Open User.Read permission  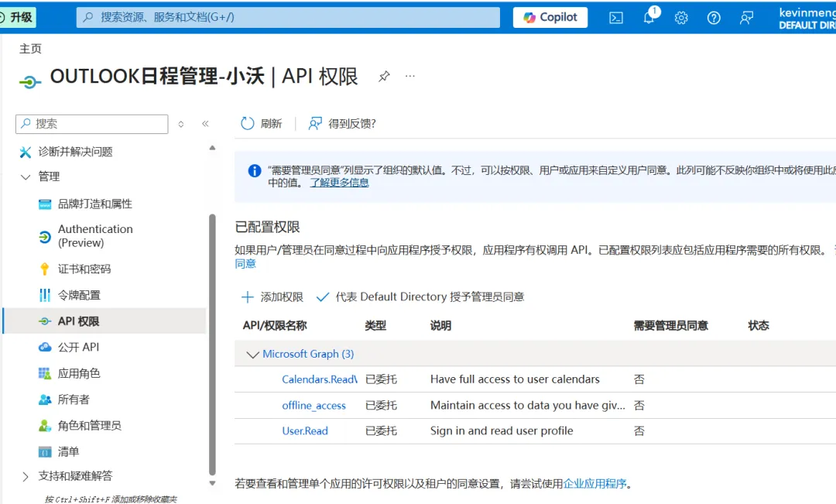point(305,431)
